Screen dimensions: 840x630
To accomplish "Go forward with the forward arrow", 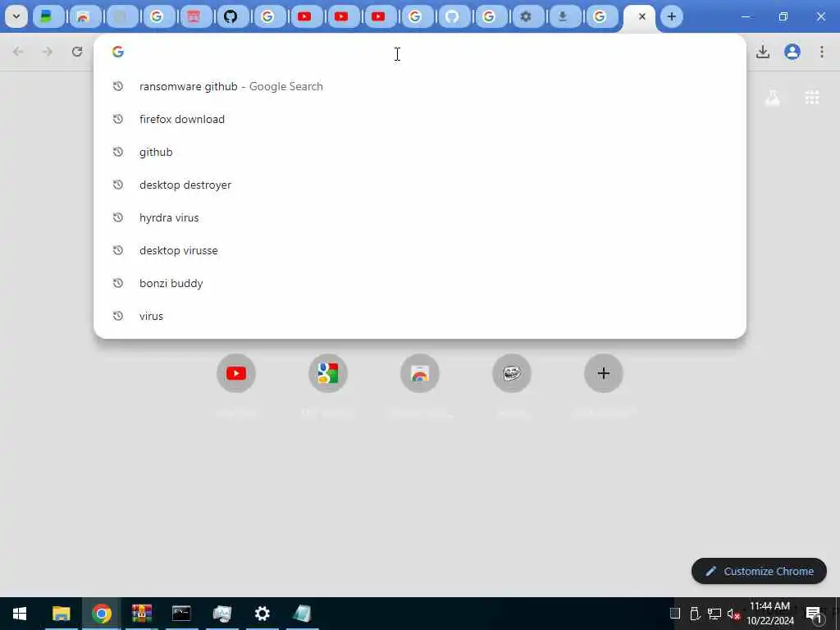I will pyautogui.click(x=48, y=52).
